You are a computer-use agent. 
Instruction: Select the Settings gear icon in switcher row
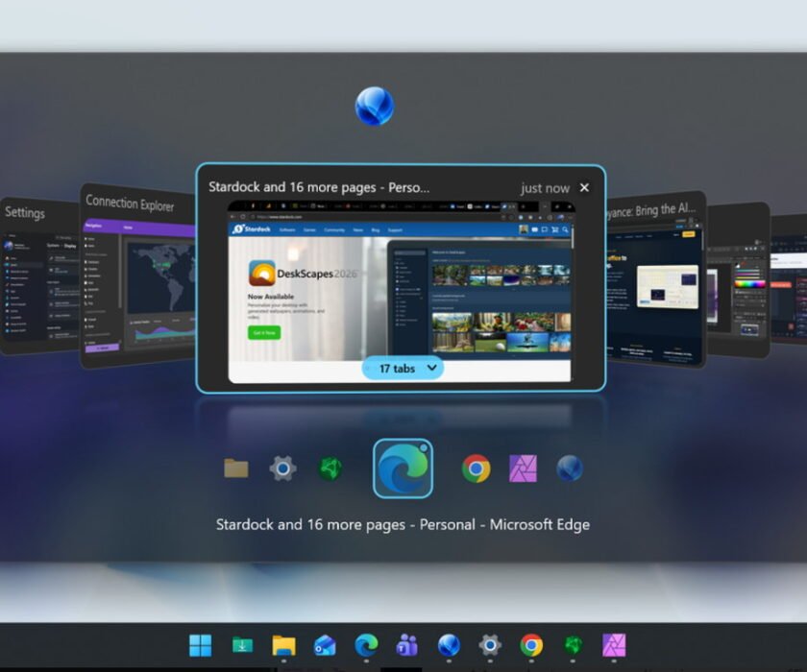pyautogui.click(x=282, y=468)
